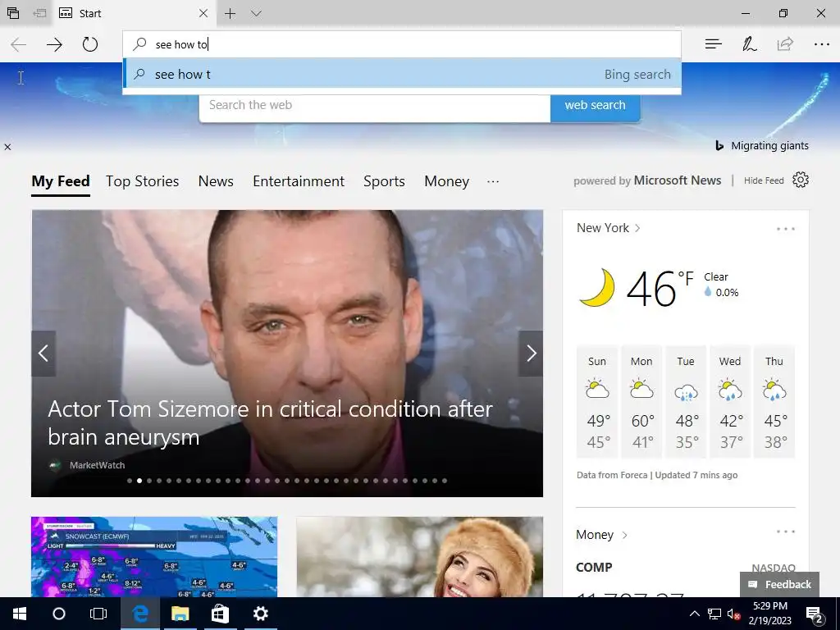Click the browser Back arrow
Screen dimensions: 840x630
18,44
